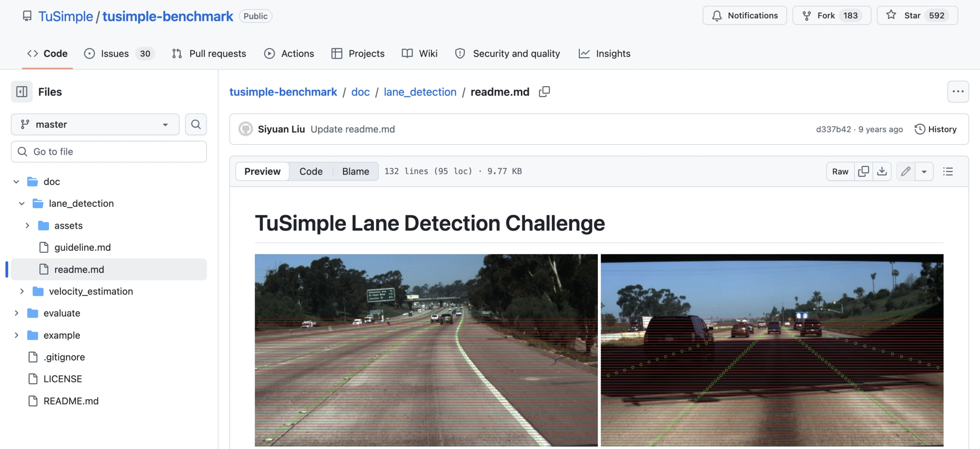The height and width of the screenshot is (449, 980).
Task: Collapse the doc folder chevron
Action: 16,182
